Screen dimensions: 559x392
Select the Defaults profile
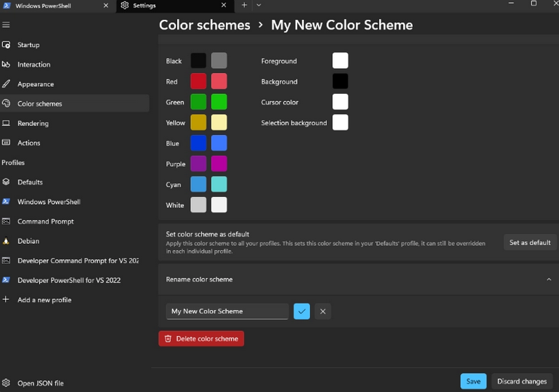tap(74, 182)
